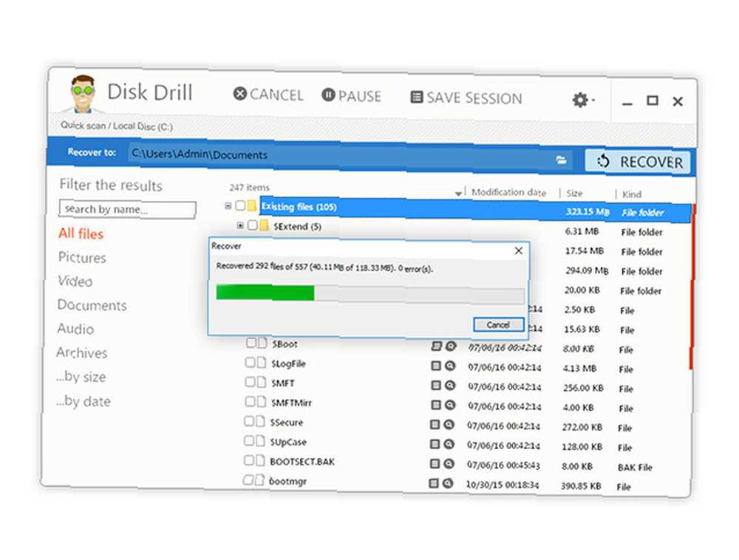Tick the Existing files (105) checkbox
This screenshot has height=560, width=739.
click(240, 205)
